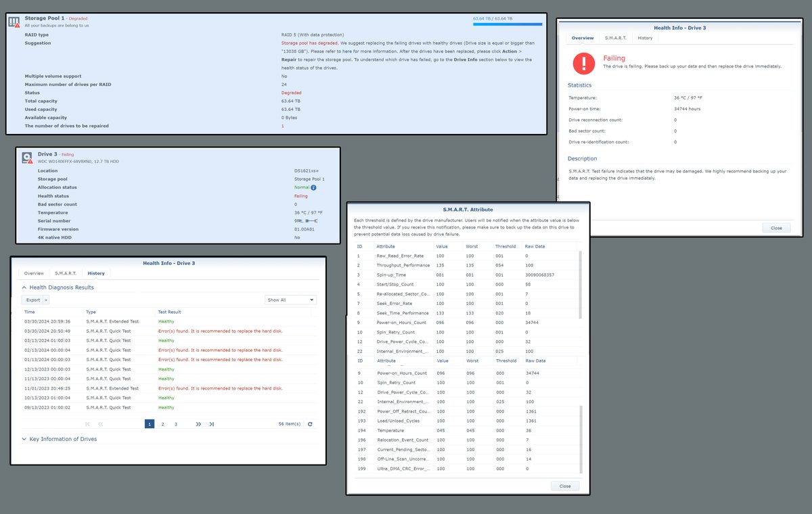Screen dimensions: 812x514
Task: Click the red 'Failing' health status value
Action: point(301,196)
